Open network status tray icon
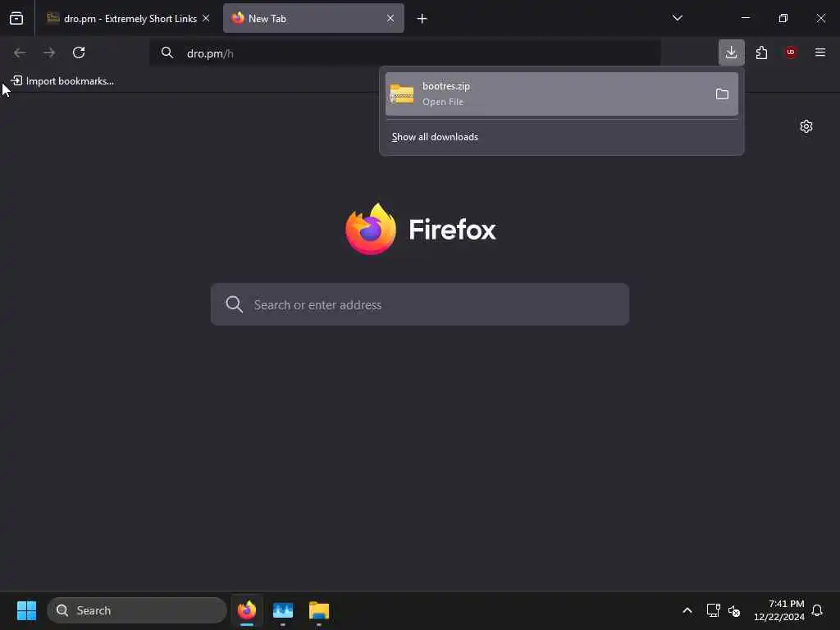Viewport: 840px width, 630px height. coord(713,610)
